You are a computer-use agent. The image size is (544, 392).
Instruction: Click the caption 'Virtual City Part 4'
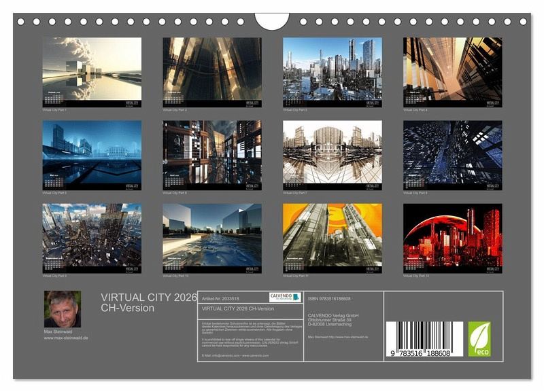coord(415,110)
